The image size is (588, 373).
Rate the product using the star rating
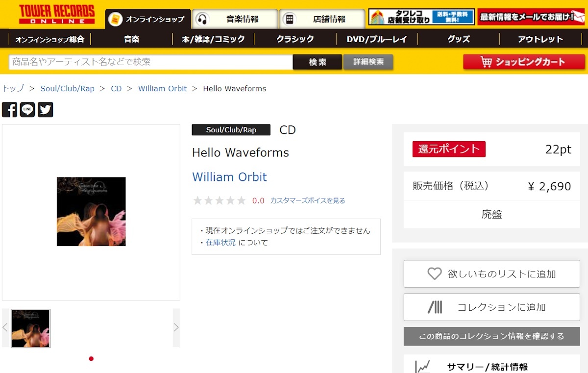click(x=219, y=200)
